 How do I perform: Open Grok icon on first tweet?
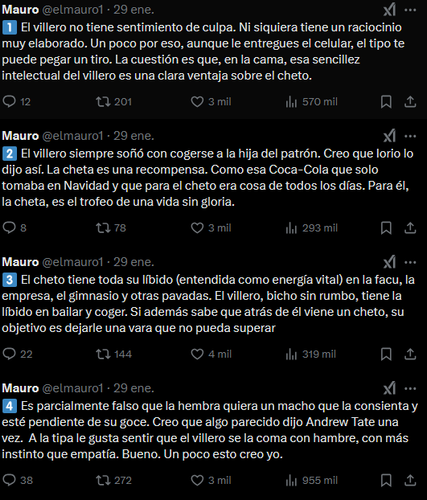tap(389, 10)
